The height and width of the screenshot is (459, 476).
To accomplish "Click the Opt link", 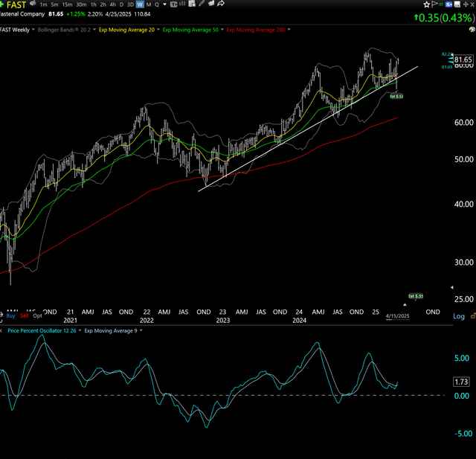I will 37,315.
